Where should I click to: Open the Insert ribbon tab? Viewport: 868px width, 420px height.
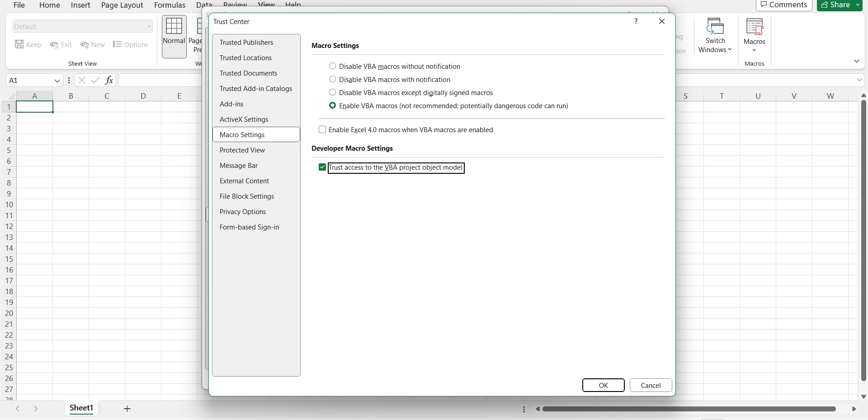click(80, 5)
